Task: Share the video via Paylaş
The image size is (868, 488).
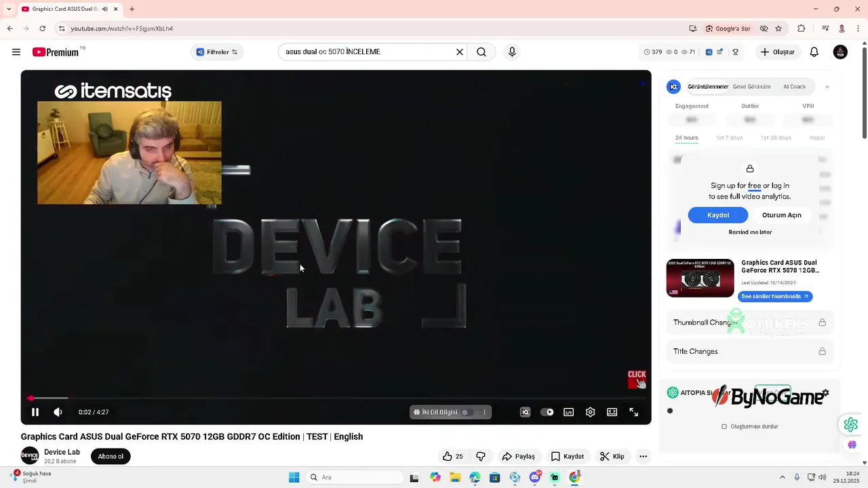Action: [x=519, y=456]
